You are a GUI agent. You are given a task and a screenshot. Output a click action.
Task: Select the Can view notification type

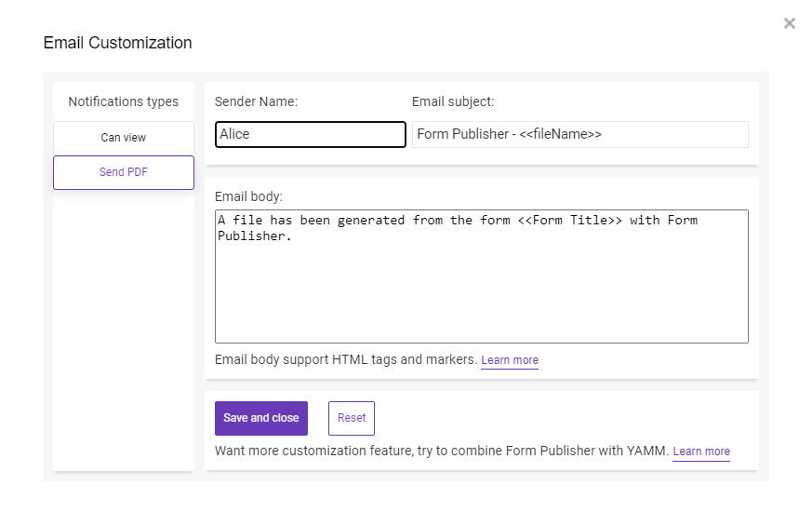[x=124, y=138]
